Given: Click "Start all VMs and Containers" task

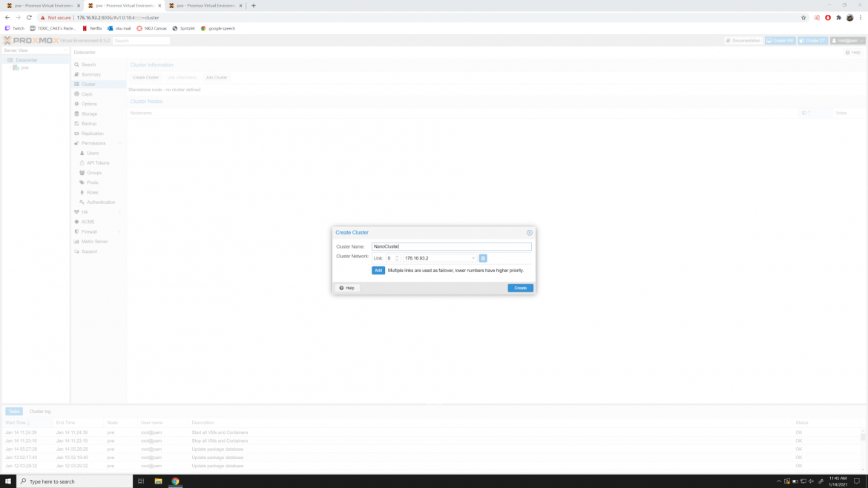Looking at the screenshot, I should click(x=220, y=432).
